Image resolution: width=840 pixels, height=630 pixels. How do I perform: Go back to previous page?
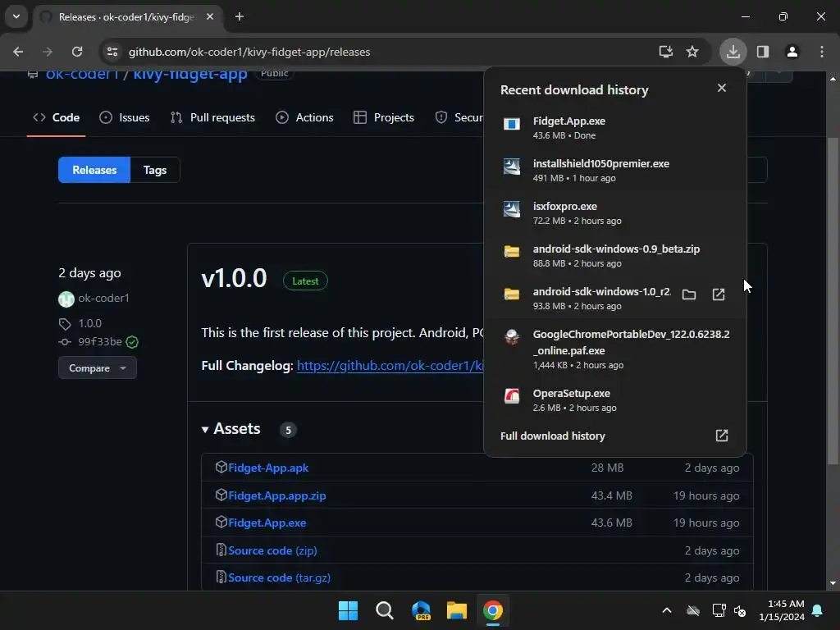(18, 52)
